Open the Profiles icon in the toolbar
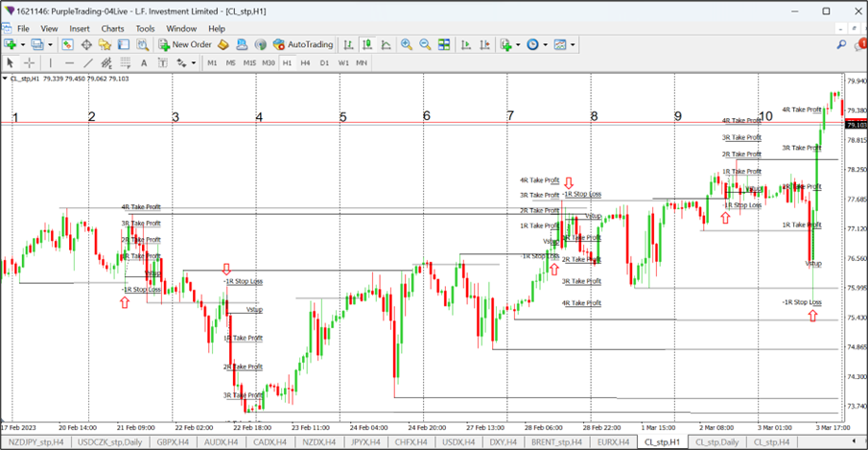This screenshot has width=868, height=450. coord(37,44)
